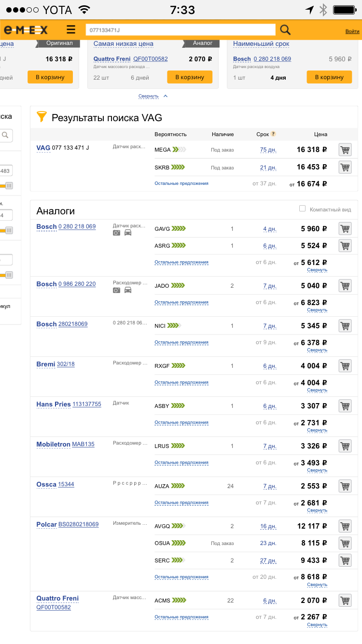Adjust the bottom slider handle in left sidebar
The height and width of the screenshot is (644, 362).
coord(9,275)
